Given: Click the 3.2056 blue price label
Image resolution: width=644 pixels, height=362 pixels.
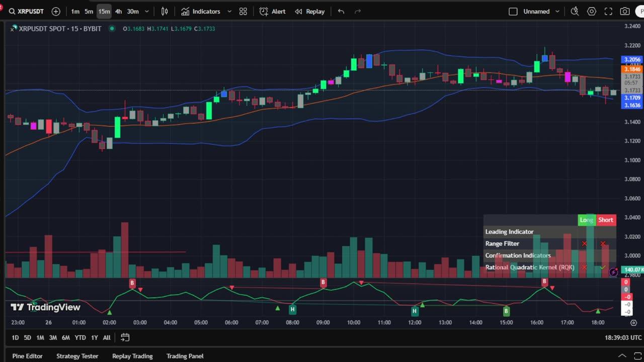Looking at the screenshot, I should click(632, 59).
